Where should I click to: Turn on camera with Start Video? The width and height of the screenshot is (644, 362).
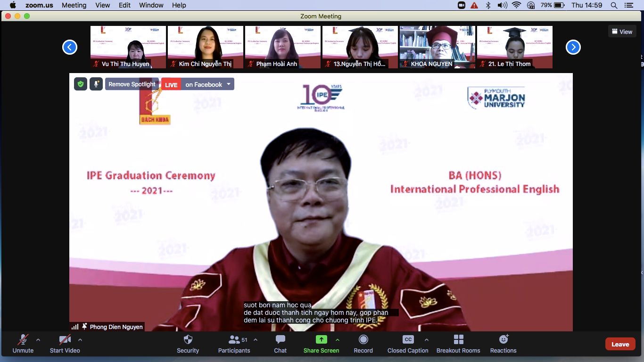point(65,344)
